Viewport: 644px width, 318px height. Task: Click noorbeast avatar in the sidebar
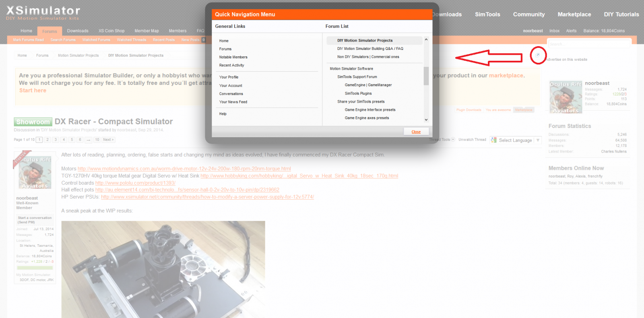(566, 97)
